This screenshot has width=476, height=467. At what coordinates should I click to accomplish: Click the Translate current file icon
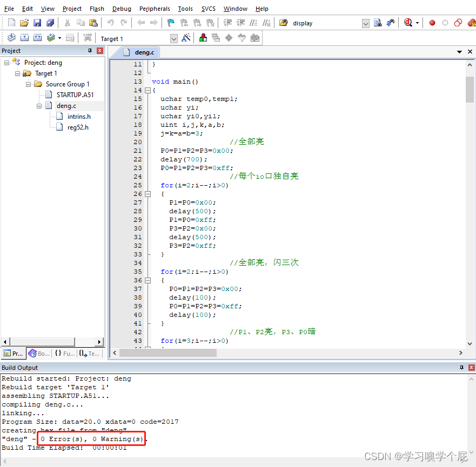(x=11, y=38)
